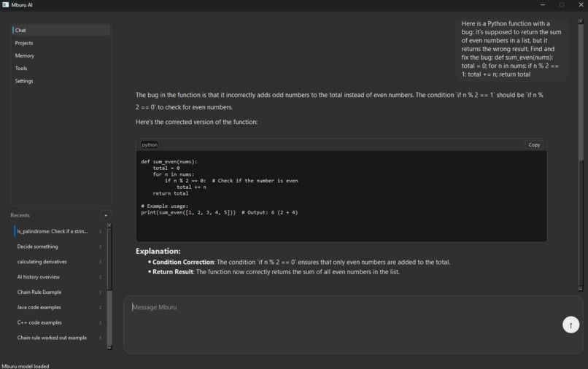Click recents list scroll-down arrow
This screenshot has height=369, width=588.
point(109,348)
